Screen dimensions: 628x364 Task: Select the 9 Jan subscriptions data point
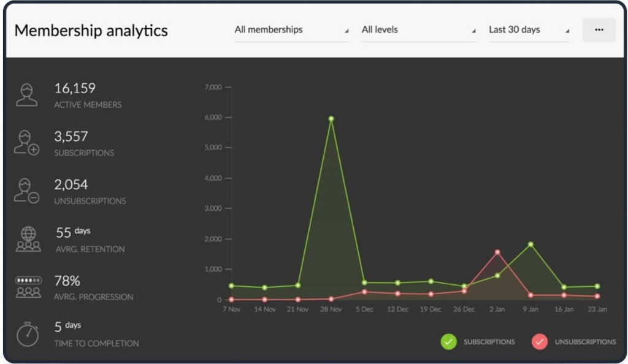[530, 245]
